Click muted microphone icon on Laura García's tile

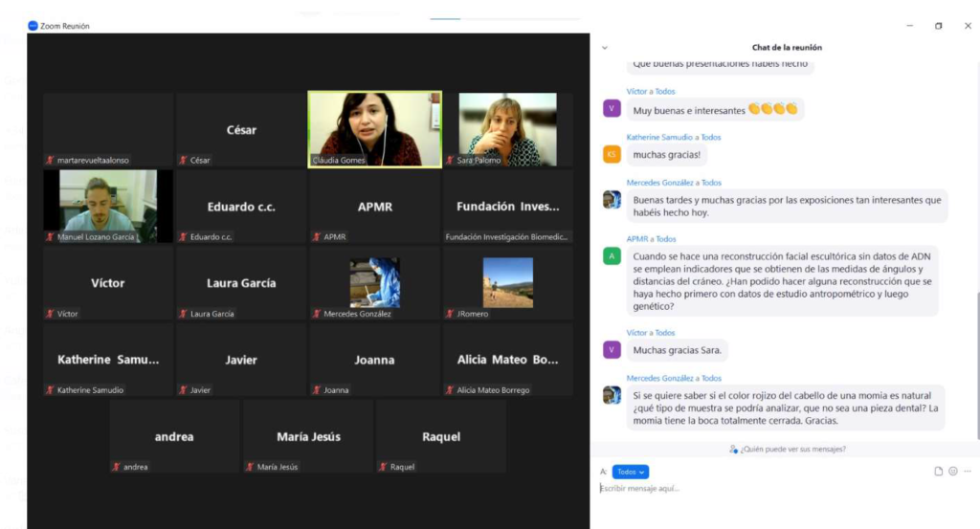pyautogui.click(x=183, y=314)
